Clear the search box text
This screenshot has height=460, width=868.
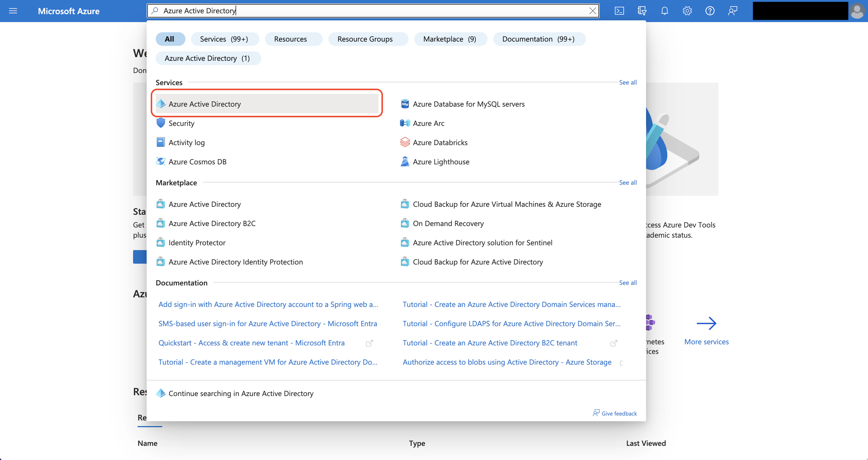click(x=592, y=11)
